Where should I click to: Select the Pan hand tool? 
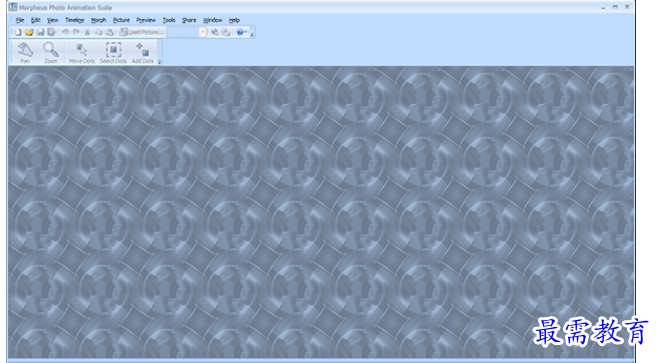[25, 52]
